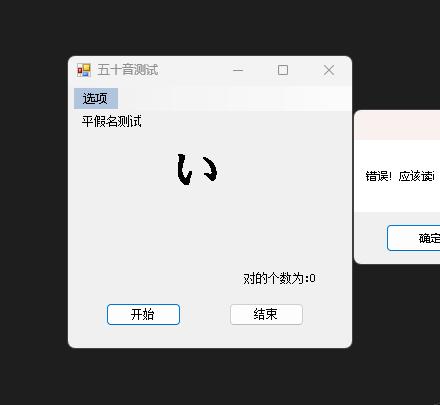The height and width of the screenshot is (405, 440).
Task: Minimize the 五十音测试 window
Action: (x=238, y=70)
